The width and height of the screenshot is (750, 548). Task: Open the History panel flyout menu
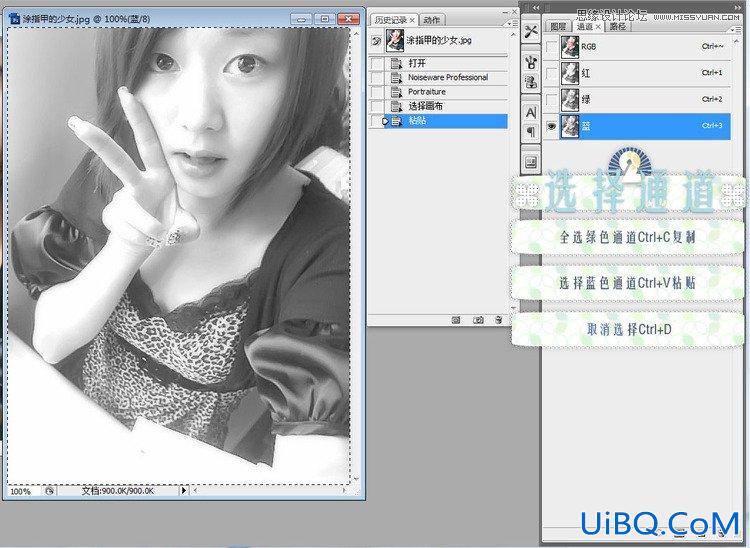coord(512,22)
